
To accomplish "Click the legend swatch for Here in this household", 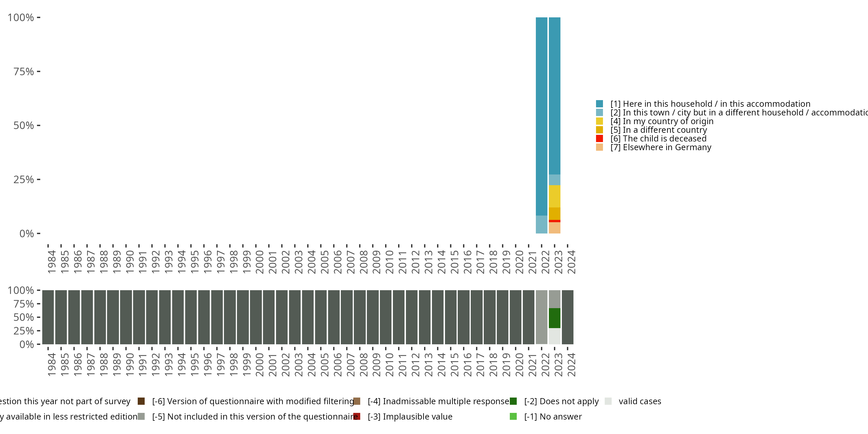I will point(599,104).
